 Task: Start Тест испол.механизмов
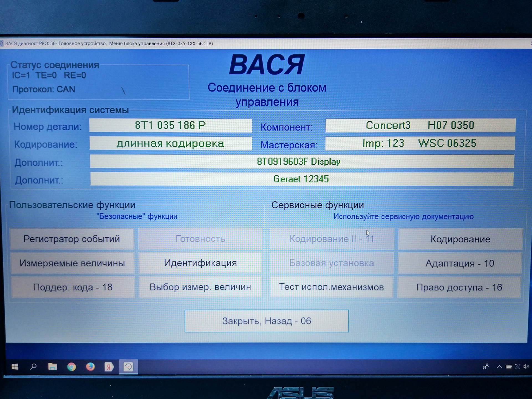coord(331,287)
